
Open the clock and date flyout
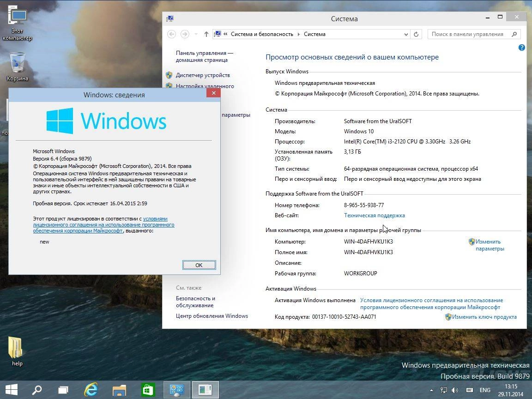[x=511, y=390]
